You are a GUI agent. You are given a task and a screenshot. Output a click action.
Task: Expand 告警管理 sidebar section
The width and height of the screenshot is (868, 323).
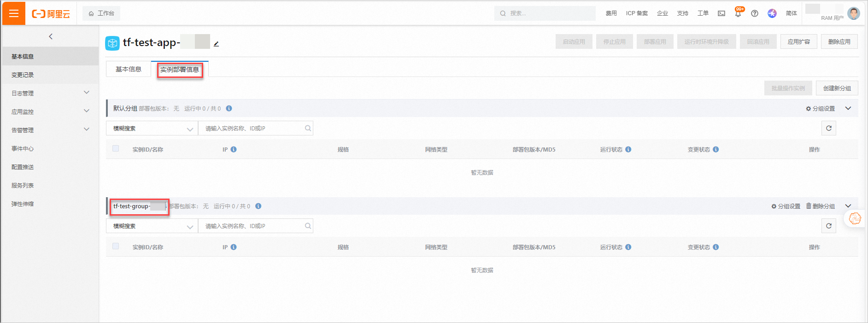coord(50,130)
